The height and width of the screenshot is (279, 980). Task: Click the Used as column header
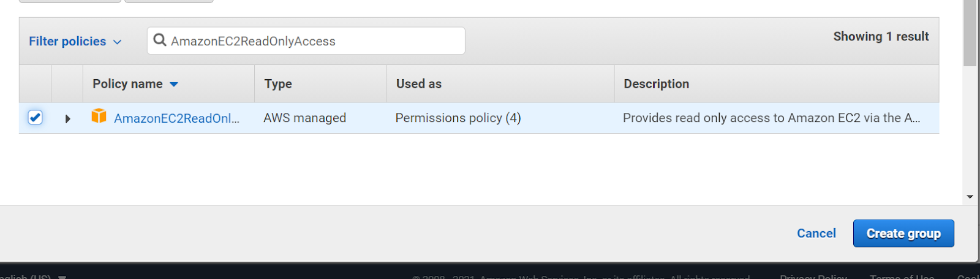point(419,84)
